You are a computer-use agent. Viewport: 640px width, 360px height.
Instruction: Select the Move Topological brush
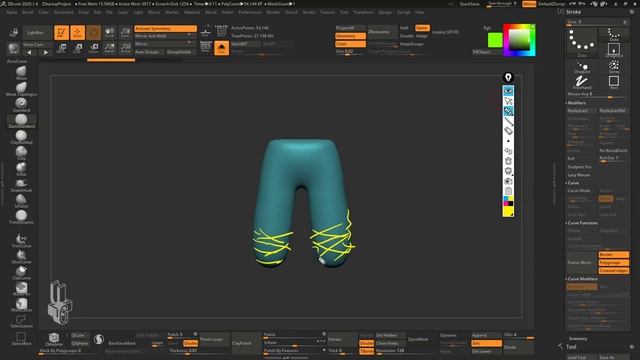(x=21, y=88)
